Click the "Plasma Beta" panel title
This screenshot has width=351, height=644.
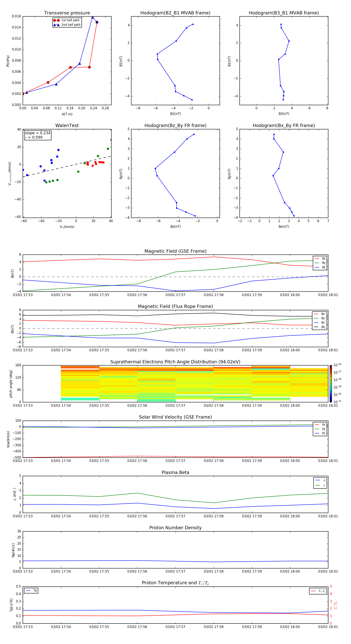(175, 472)
